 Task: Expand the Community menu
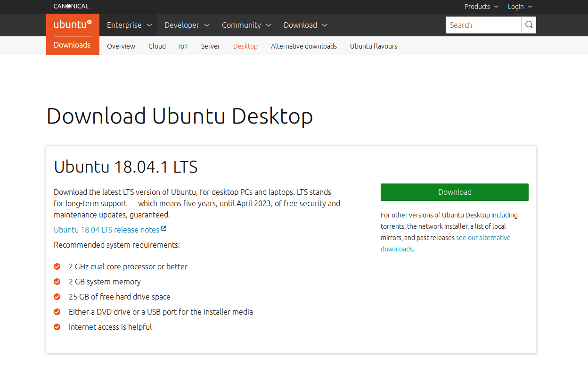246,25
